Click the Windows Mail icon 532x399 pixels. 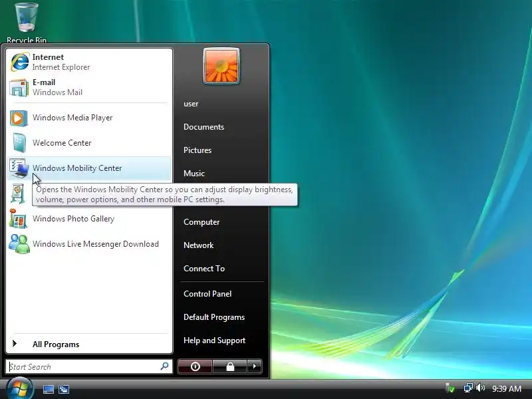tap(19, 88)
